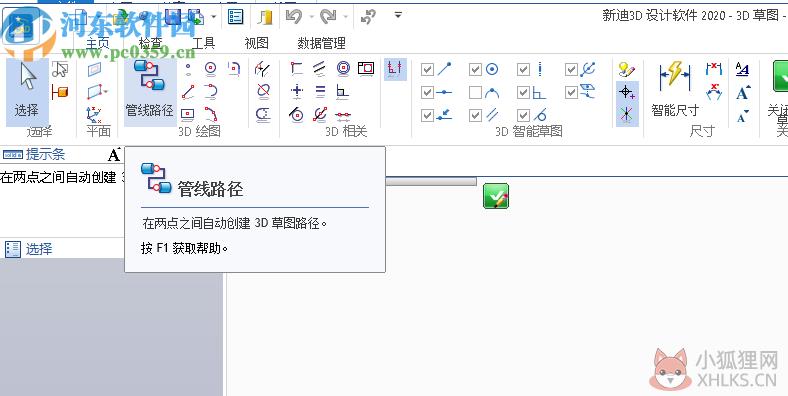Expand the undo history dropdown
This screenshot has width=788, height=396.
tap(311, 17)
